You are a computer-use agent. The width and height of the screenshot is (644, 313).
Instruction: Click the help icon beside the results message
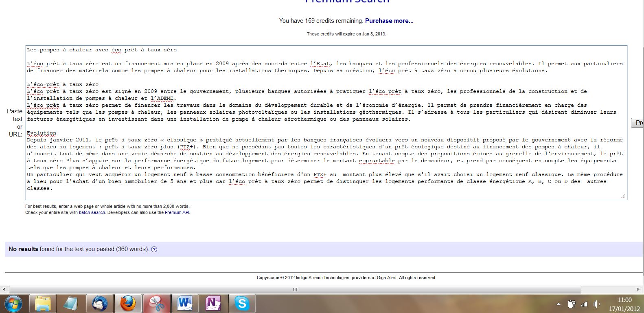154,249
